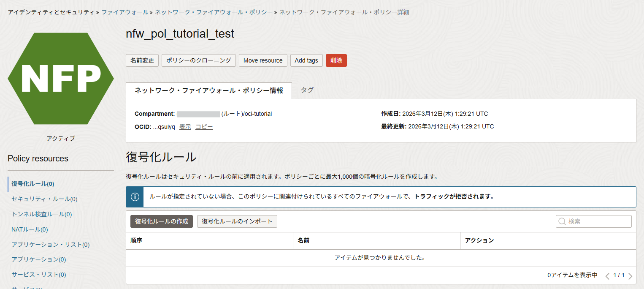The image size is (644, 289).
Task: Switch to the タグ tab
Action: [x=307, y=90]
